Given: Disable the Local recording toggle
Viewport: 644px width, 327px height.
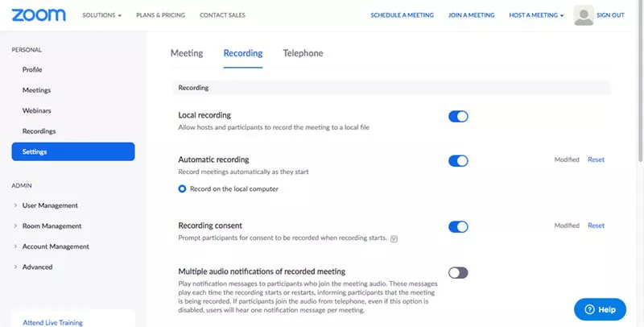Looking at the screenshot, I should click(x=458, y=117).
